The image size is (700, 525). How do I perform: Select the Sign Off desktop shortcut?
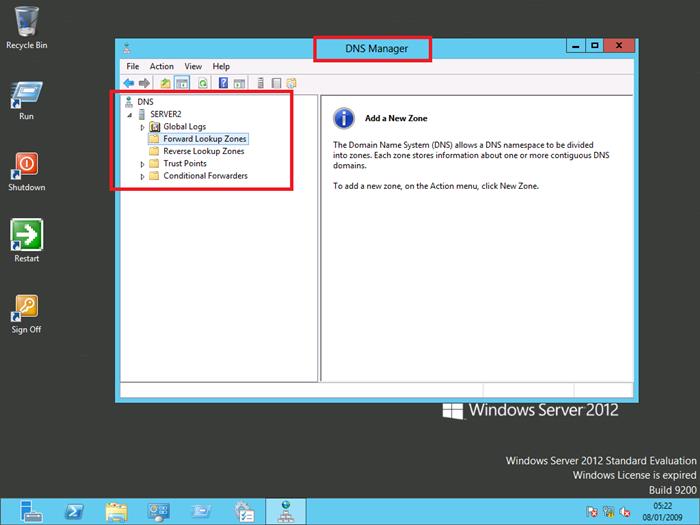click(26, 314)
